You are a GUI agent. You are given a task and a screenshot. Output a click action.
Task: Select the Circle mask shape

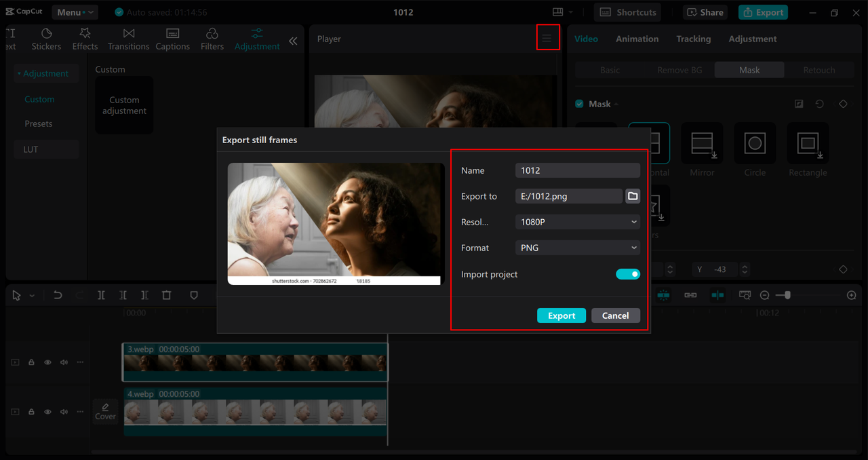tap(754, 143)
